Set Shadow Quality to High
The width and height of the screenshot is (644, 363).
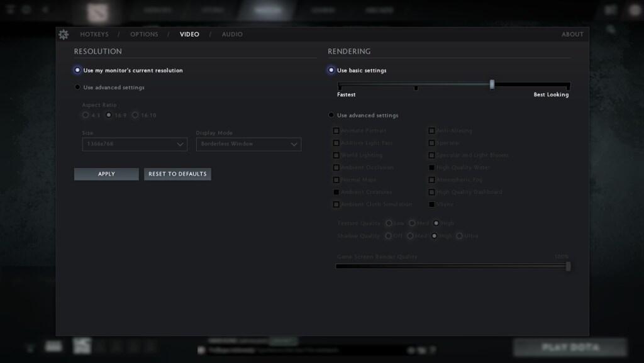(434, 236)
